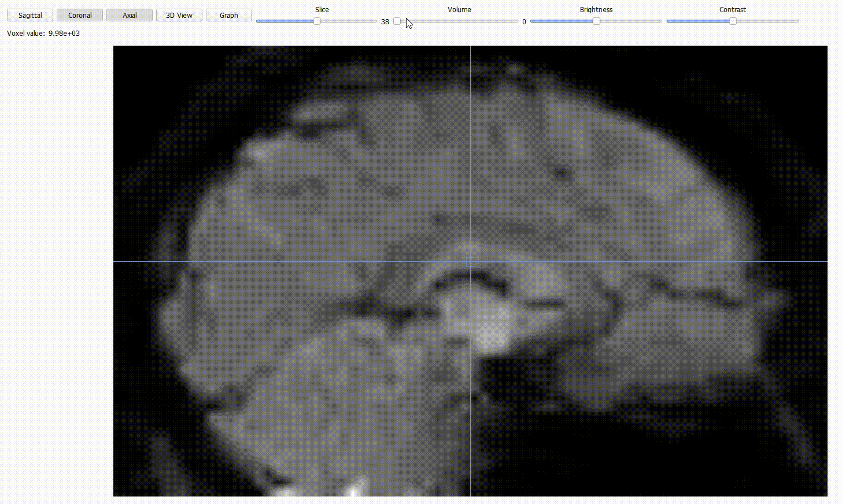Click the brightest white spot below the crosshair

492,335
